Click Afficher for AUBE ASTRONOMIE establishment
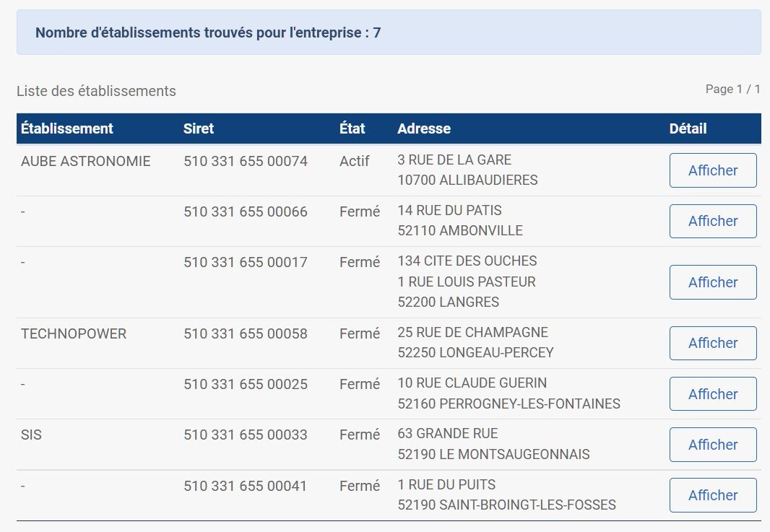Viewport: 770px width, 532px height. 712,170
